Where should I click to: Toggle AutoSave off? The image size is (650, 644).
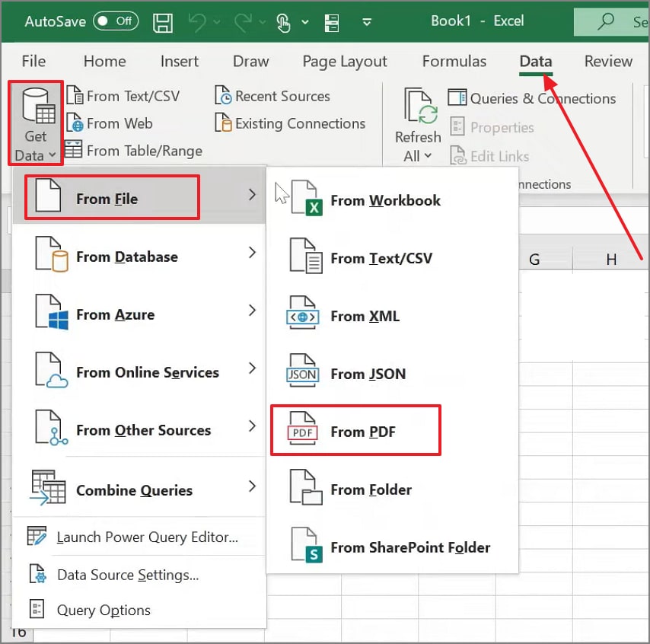(x=114, y=22)
